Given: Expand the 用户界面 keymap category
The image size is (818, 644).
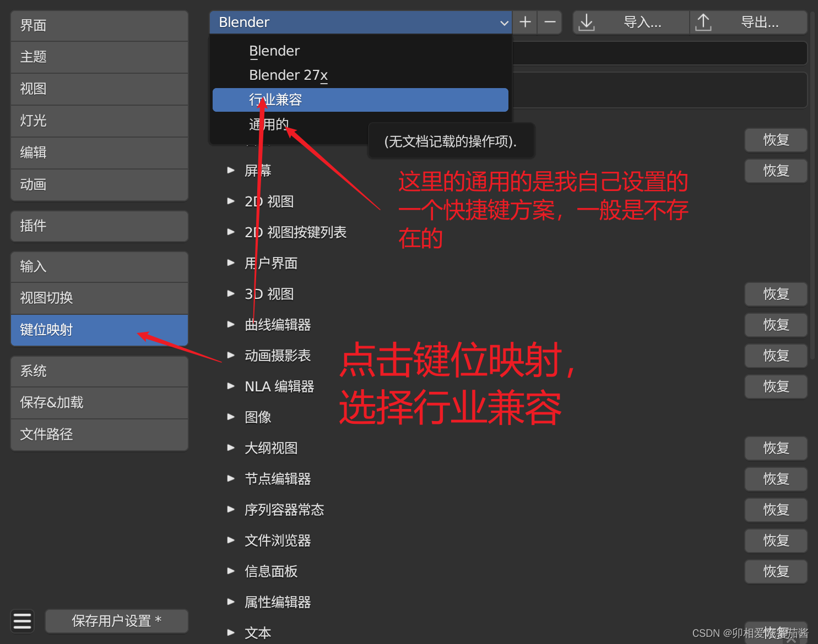Looking at the screenshot, I should tap(231, 263).
